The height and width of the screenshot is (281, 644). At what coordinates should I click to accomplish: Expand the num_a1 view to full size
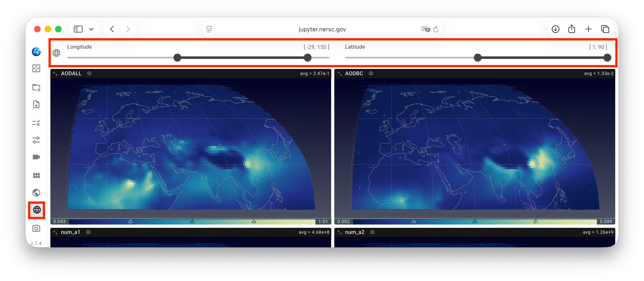point(56,232)
